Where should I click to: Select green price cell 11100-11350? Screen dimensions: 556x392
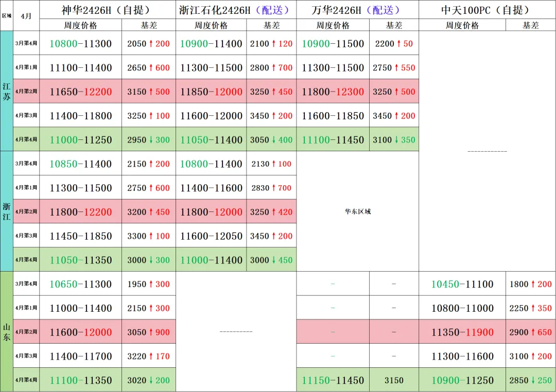[80, 380]
